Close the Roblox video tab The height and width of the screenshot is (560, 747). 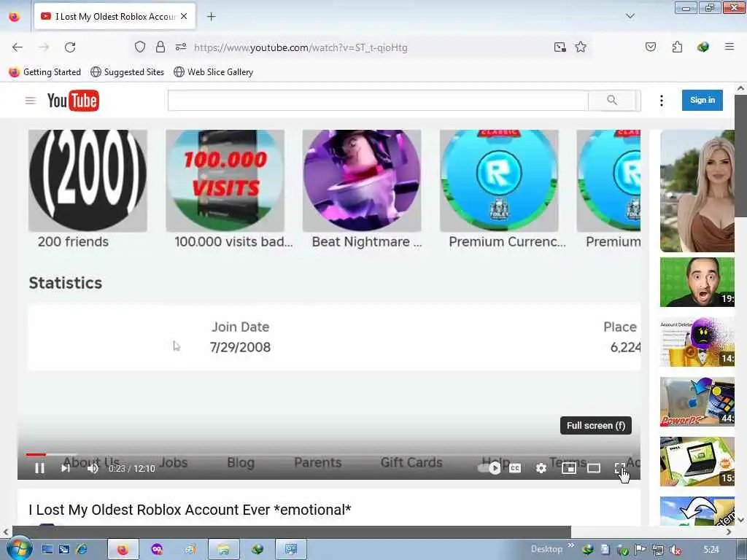(x=184, y=16)
